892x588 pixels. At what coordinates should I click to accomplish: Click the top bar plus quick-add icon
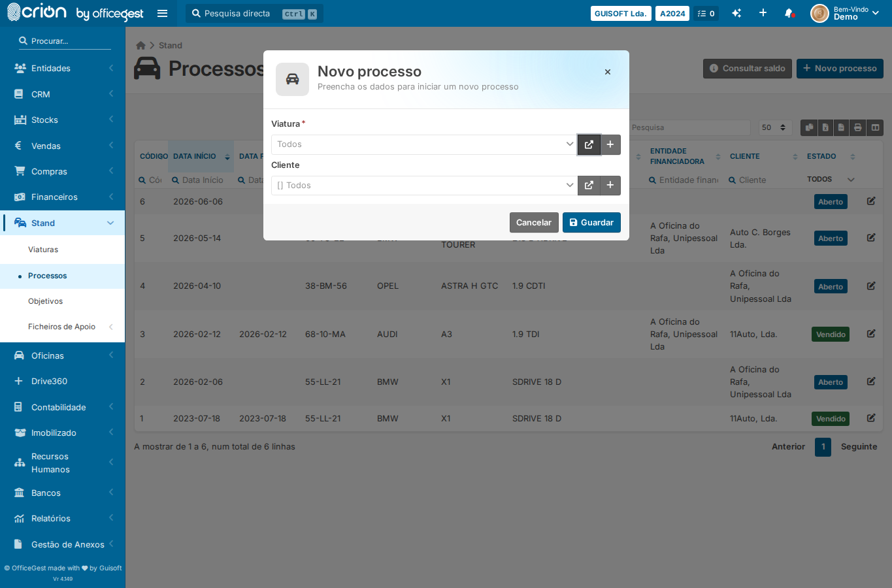(763, 13)
